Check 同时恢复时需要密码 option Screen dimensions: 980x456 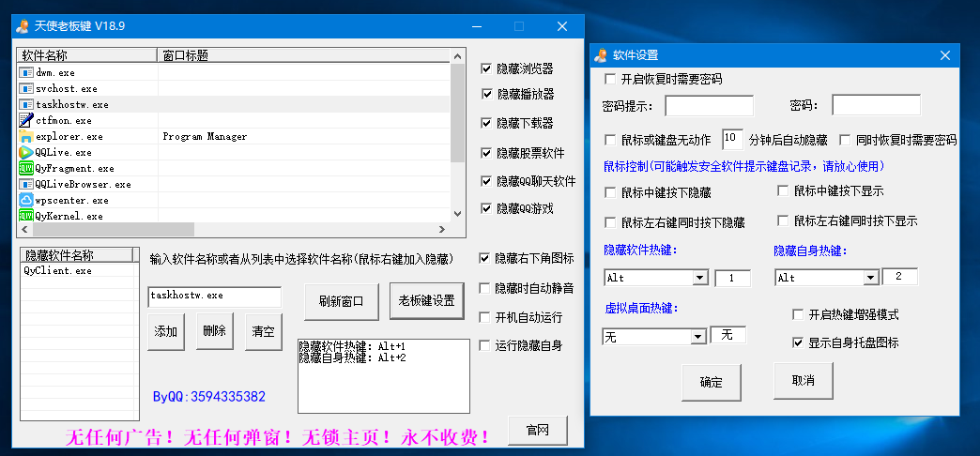[845, 139]
